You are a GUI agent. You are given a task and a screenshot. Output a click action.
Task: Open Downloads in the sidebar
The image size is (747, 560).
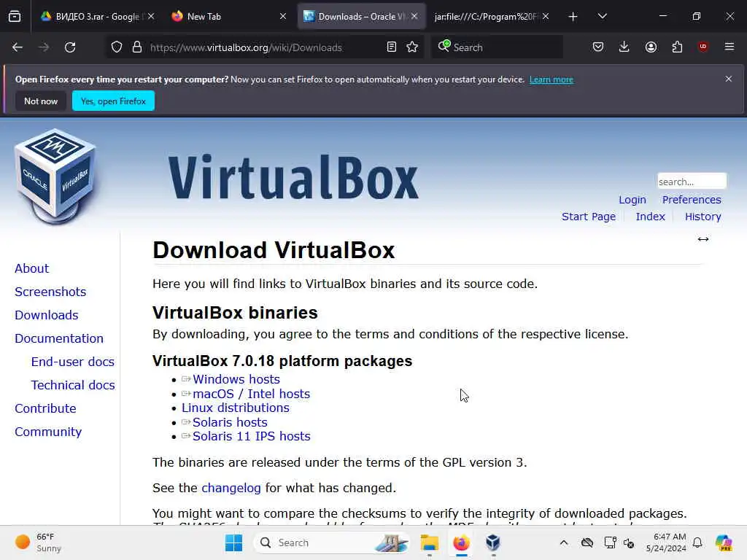click(46, 315)
